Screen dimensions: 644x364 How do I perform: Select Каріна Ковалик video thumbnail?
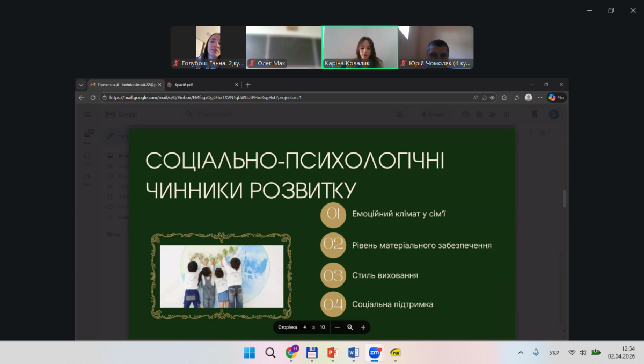point(360,47)
